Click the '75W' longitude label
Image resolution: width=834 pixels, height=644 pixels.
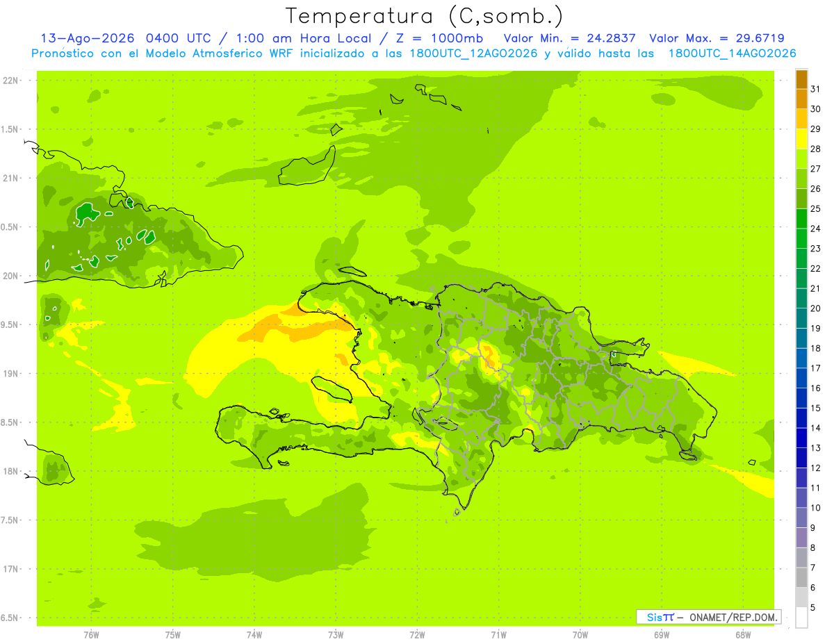172,635
